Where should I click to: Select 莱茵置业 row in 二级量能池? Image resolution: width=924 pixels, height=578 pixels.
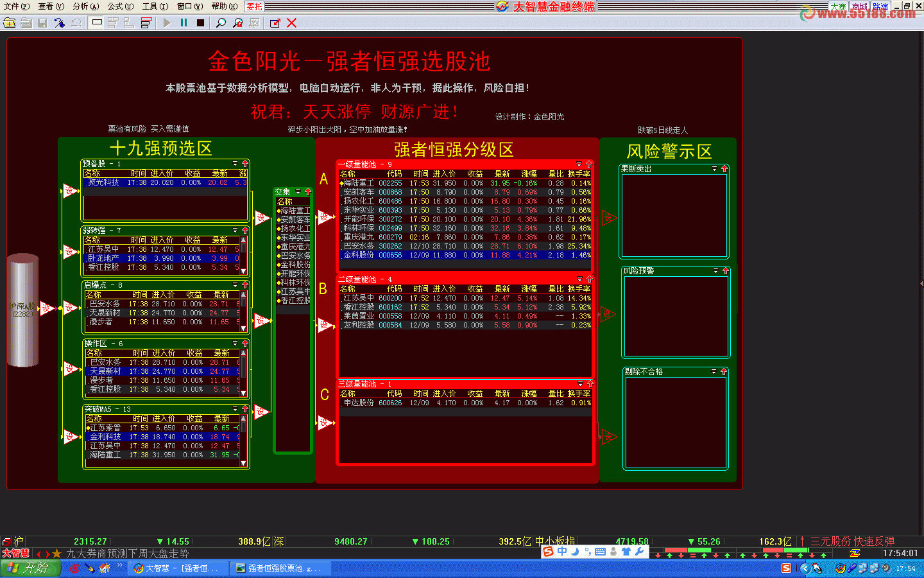click(465, 316)
